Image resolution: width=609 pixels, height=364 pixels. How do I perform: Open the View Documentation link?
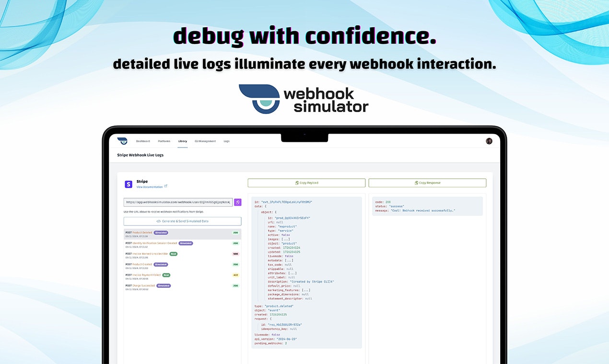click(x=152, y=187)
